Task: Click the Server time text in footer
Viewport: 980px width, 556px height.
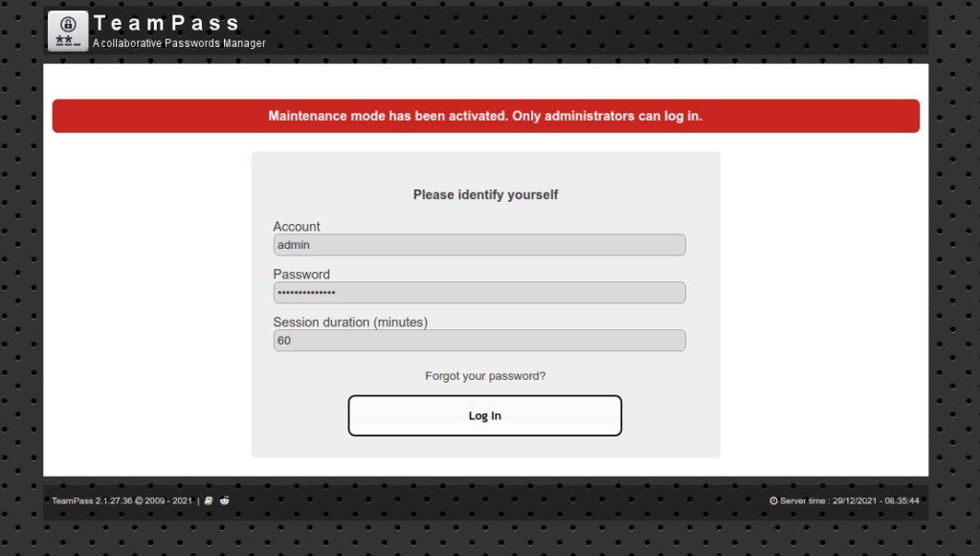Action: tap(850, 501)
